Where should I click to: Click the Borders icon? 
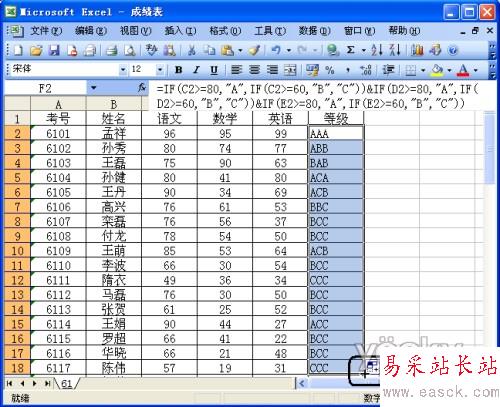(x=411, y=70)
